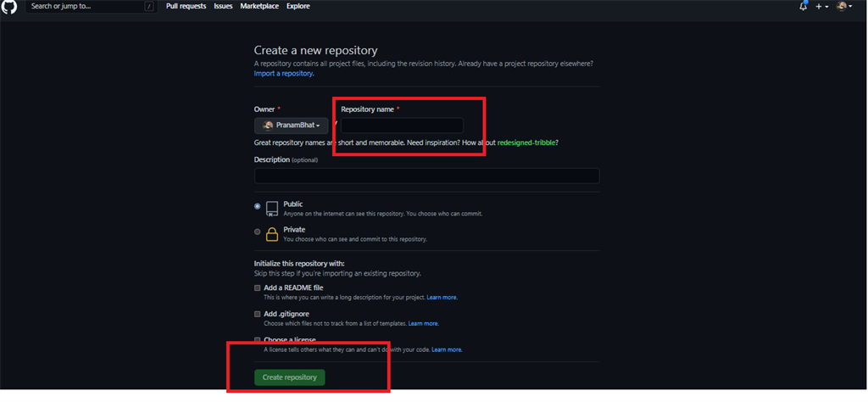
Task: Select the Private radio option
Action: [258, 232]
